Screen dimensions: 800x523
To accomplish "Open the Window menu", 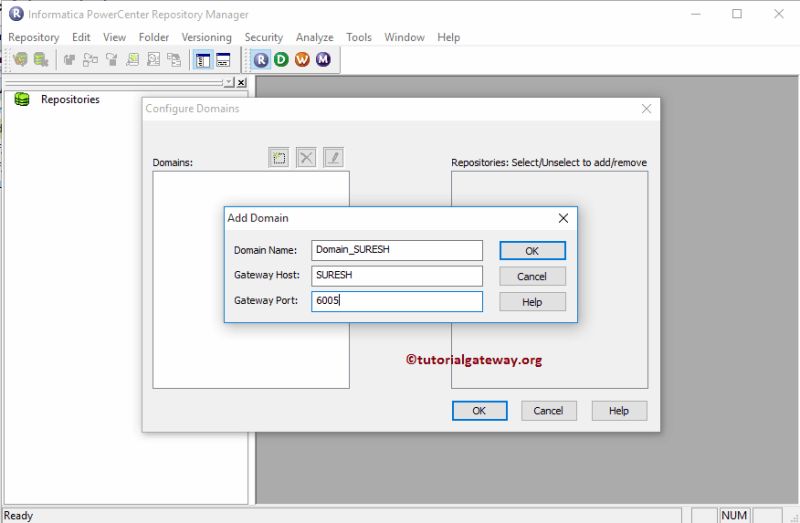I will tap(405, 37).
